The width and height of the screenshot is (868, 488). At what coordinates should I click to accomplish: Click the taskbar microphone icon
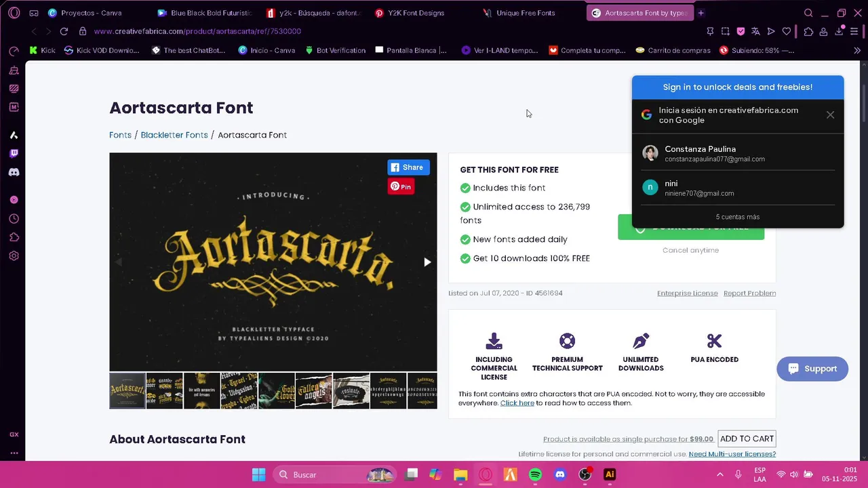pos(738,474)
